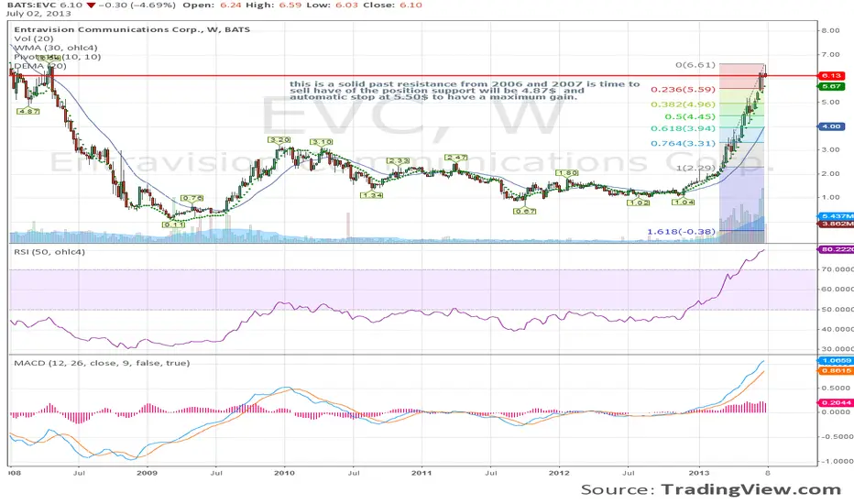Image resolution: width=854 pixels, height=504 pixels.
Task: Open the TradingView.com source link
Action: [751, 489]
